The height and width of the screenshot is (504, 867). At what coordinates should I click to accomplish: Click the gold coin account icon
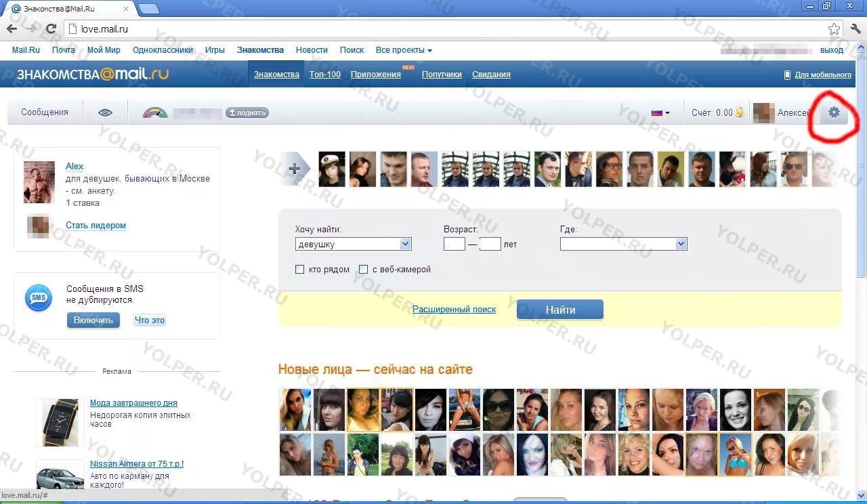point(739,112)
